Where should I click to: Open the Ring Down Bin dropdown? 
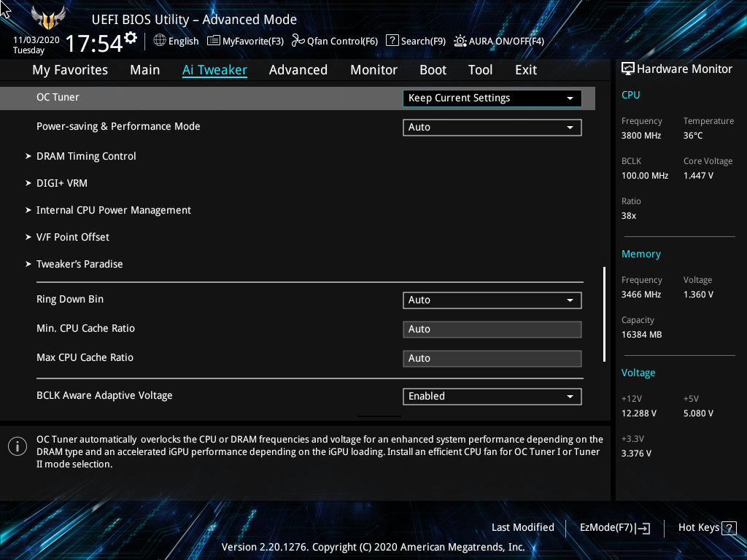(x=492, y=300)
